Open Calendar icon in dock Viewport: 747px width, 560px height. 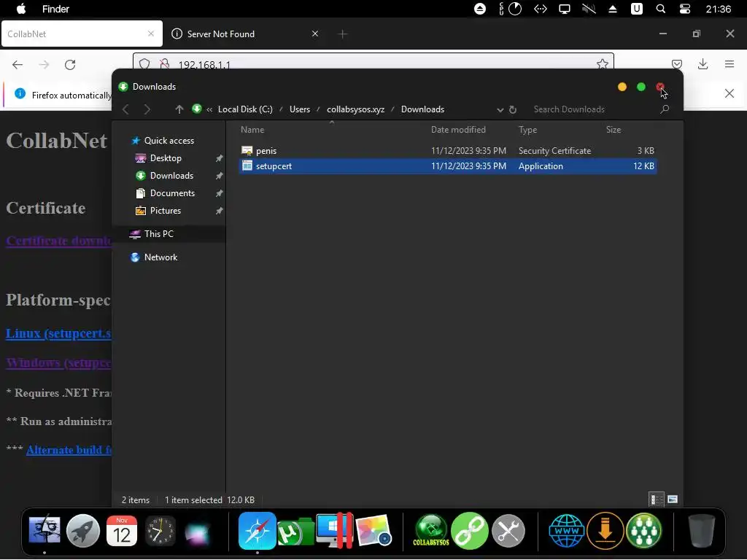point(122,531)
